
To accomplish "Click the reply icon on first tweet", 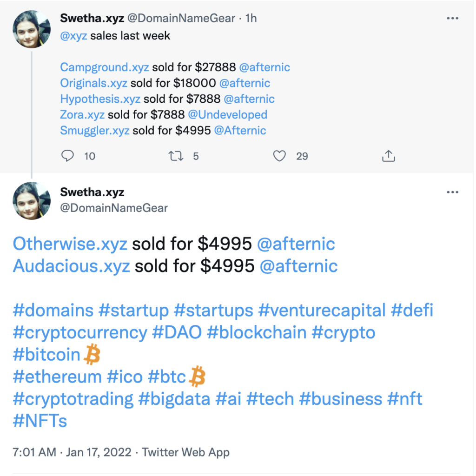I will pos(68,156).
